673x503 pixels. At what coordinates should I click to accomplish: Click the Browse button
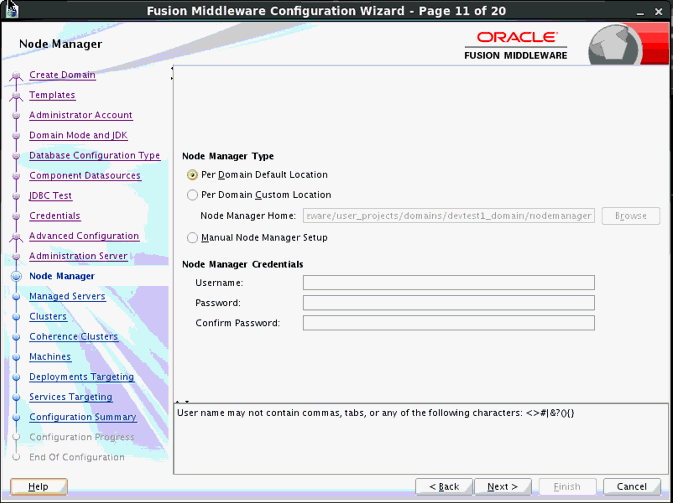631,216
